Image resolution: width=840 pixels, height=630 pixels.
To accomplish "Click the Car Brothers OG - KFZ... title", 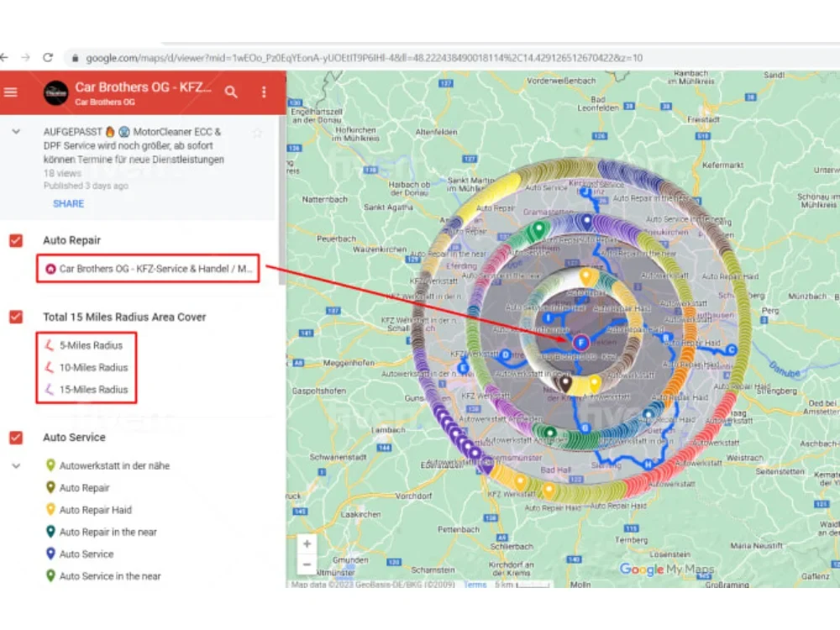I will pos(143,87).
